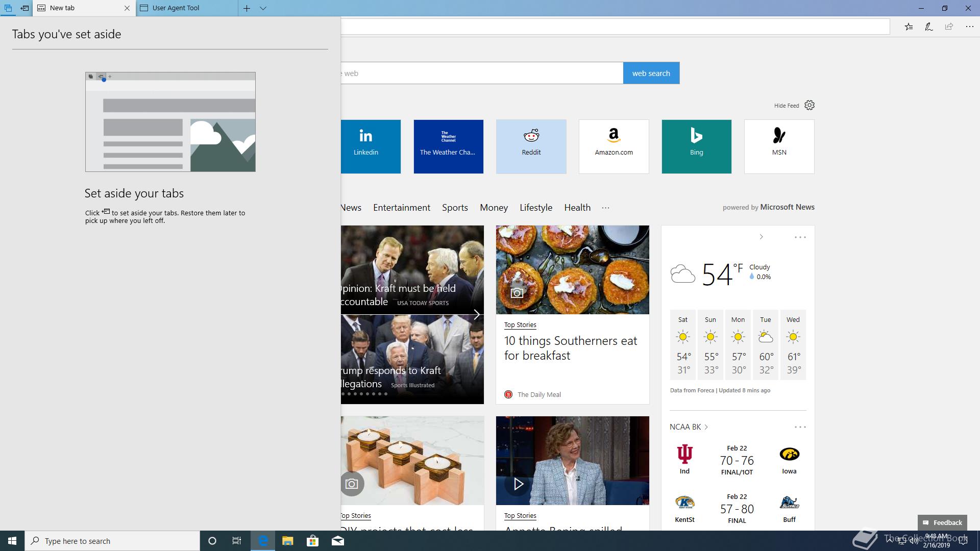
Task: Open the MSN top site tile
Action: pyautogui.click(x=779, y=146)
